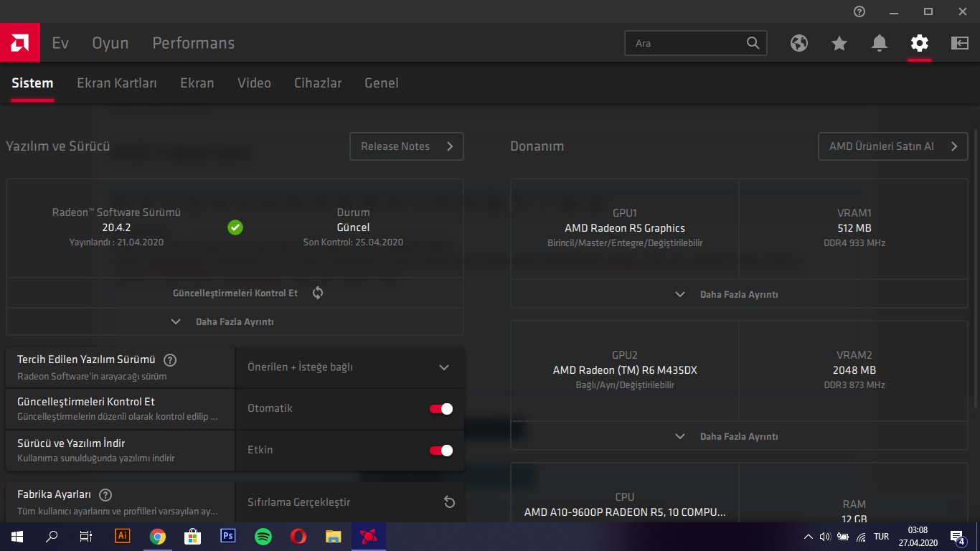The image size is (980, 551).
Task: Open Google Chrome from taskbar
Action: click(158, 536)
